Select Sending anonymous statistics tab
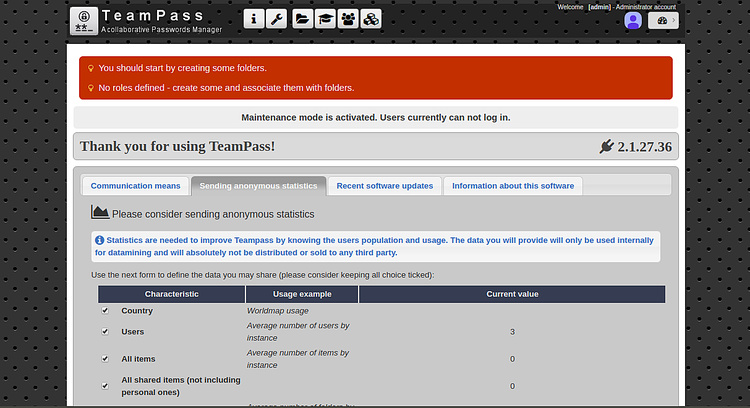The image size is (750, 408). point(258,186)
